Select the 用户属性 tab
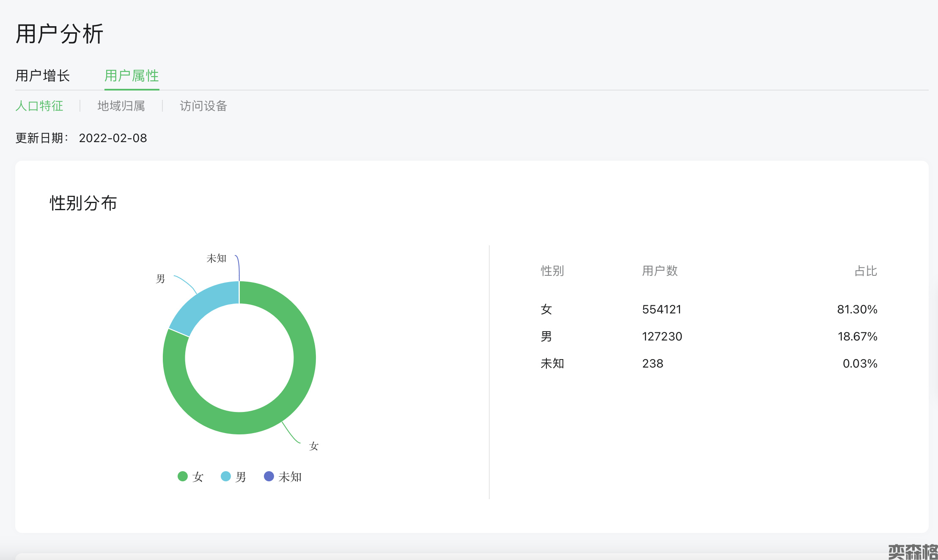 pos(132,76)
